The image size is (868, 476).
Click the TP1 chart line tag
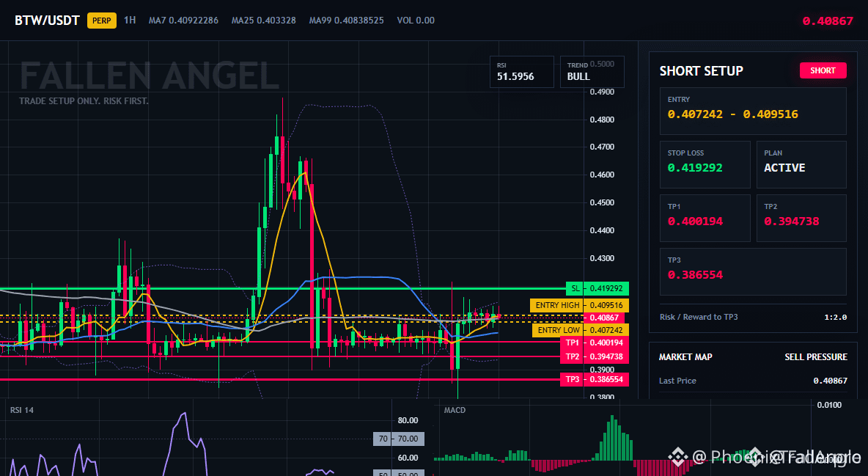[595, 343]
